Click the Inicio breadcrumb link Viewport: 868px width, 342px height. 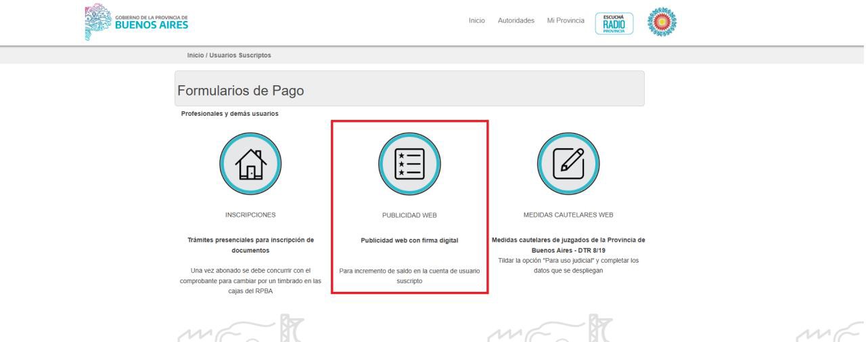(196, 56)
